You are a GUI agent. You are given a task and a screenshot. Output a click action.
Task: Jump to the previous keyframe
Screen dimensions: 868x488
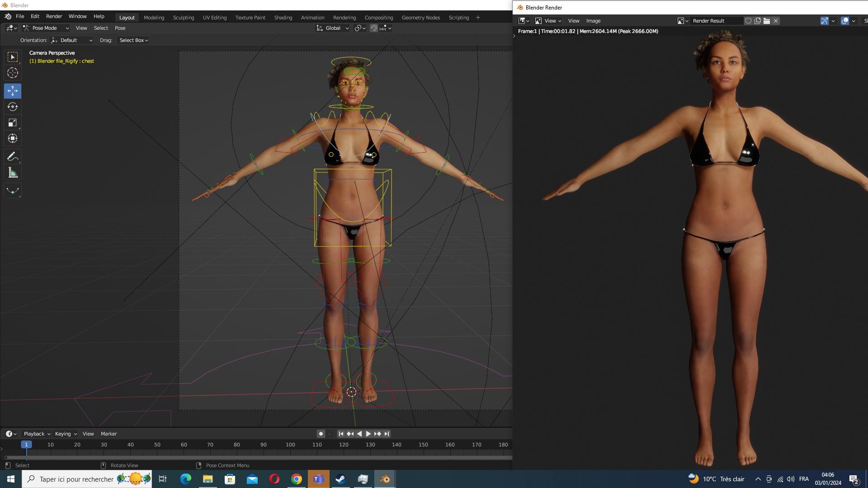point(350,434)
